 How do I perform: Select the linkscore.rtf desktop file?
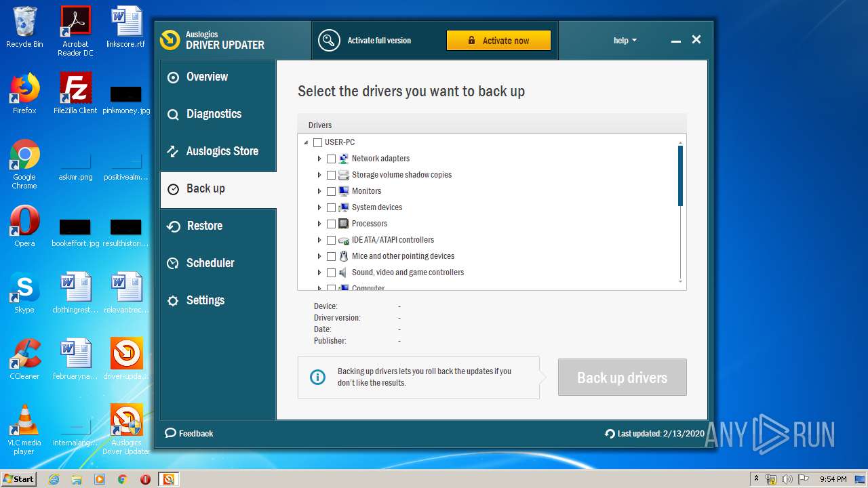[x=126, y=27]
